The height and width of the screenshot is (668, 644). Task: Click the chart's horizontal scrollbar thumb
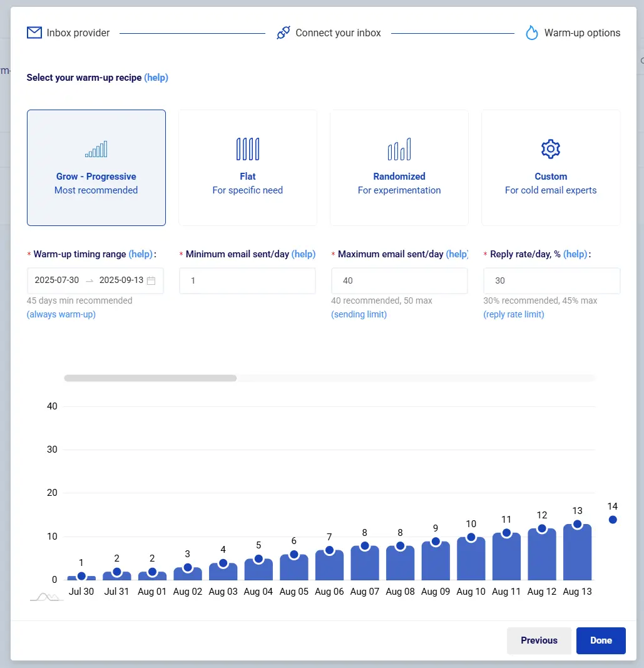(150, 378)
